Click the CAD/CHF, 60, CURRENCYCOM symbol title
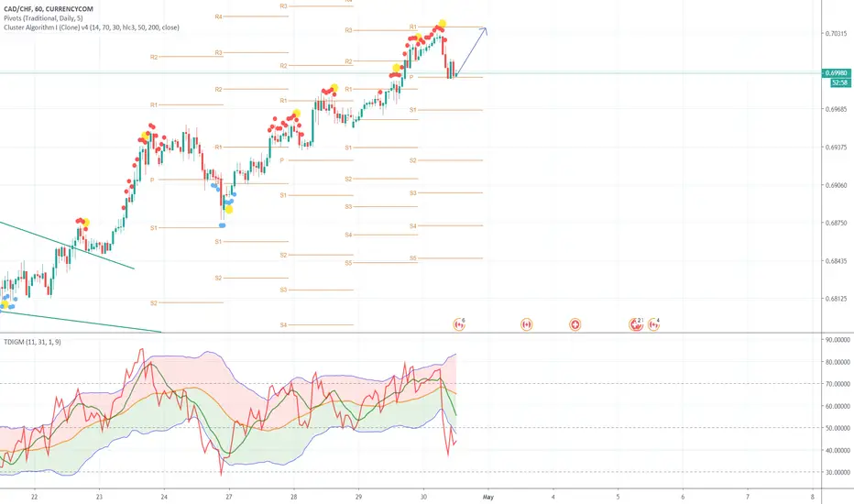Image resolution: width=854 pixels, height=504 pixels. click(49, 9)
